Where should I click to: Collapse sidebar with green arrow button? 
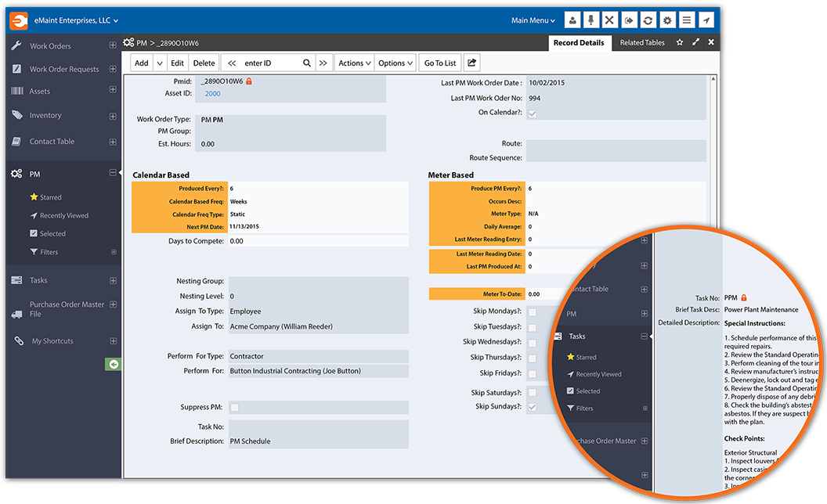pyautogui.click(x=113, y=364)
